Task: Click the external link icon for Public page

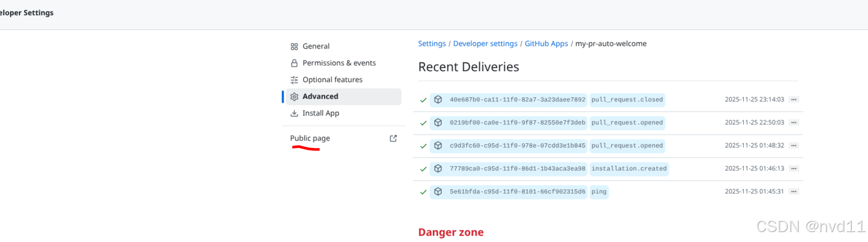Action: coord(394,139)
